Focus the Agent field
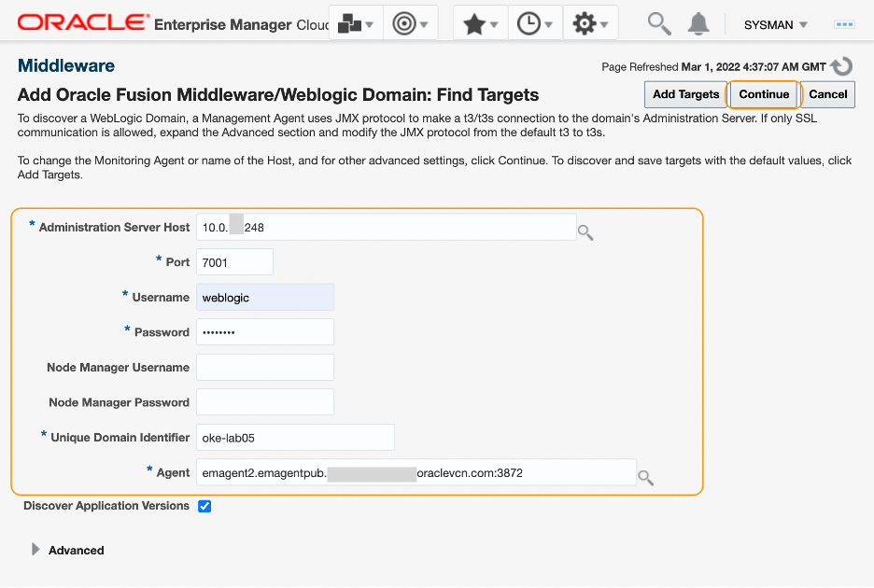 pyautogui.click(x=416, y=472)
